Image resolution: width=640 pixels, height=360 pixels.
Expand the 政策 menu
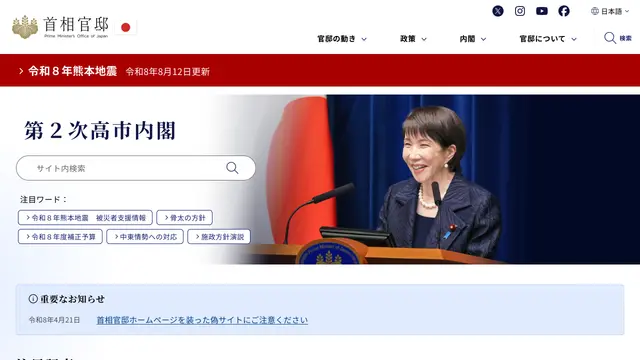(x=413, y=39)
